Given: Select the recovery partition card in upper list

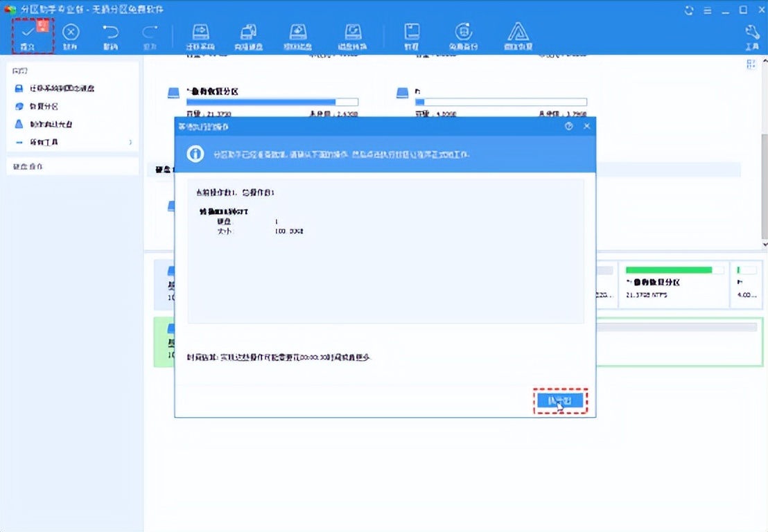Looking at the screenshot, I should coord(263,101).
